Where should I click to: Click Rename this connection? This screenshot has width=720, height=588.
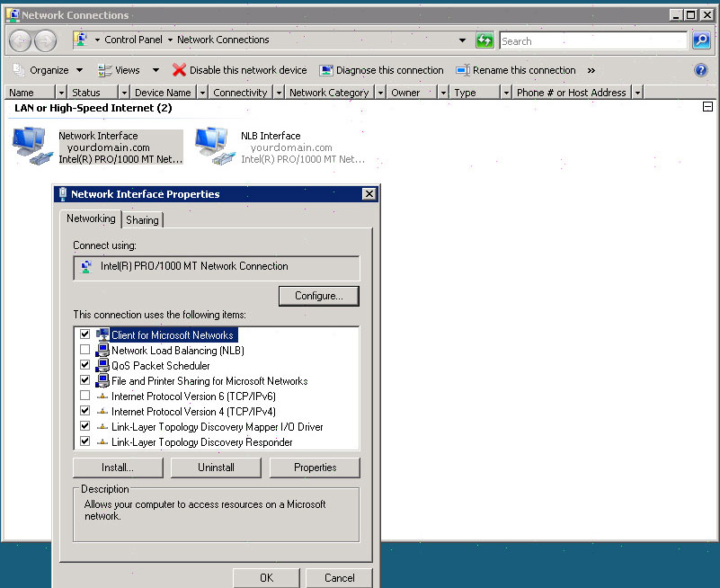524,70
